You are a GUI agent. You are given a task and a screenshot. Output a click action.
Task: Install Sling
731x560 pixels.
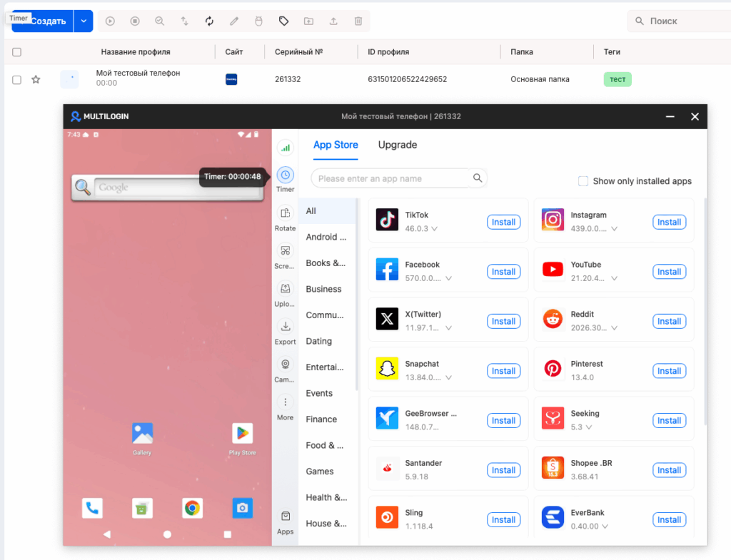pyautogui.click(x=503, y=520)
